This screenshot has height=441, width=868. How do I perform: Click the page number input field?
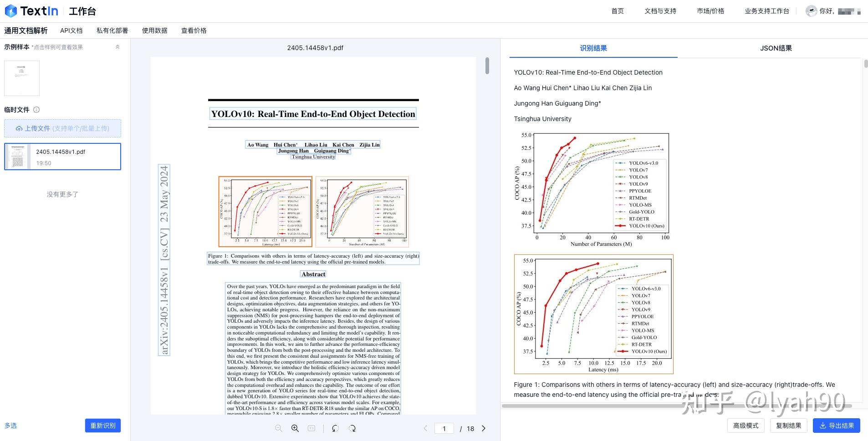(x=444, y=428)
